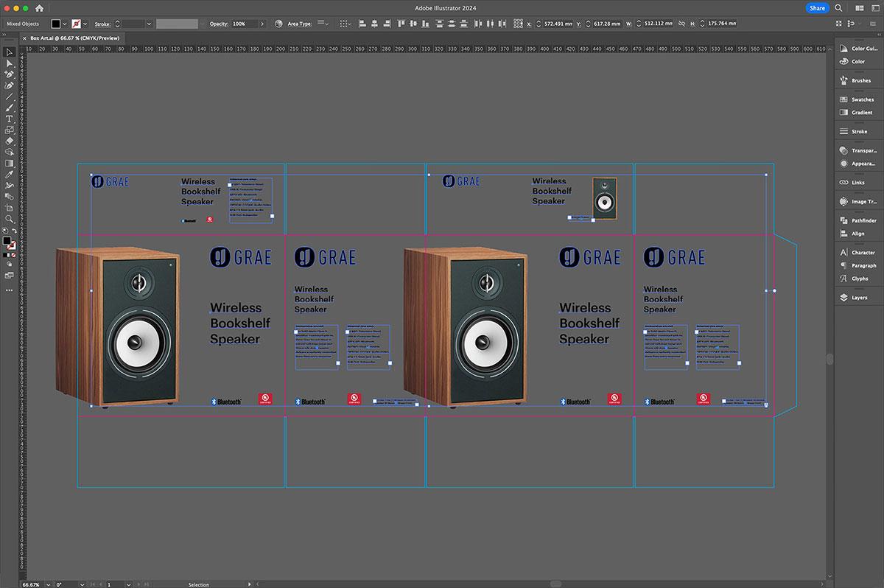
Task: Open the stroke color dropdown
Action: pyautogui.click(x=85, y=24)
